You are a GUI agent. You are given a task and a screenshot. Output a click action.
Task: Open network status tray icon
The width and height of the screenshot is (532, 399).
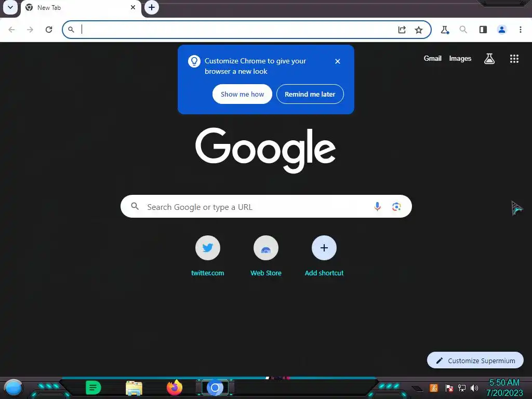point(462,388)
